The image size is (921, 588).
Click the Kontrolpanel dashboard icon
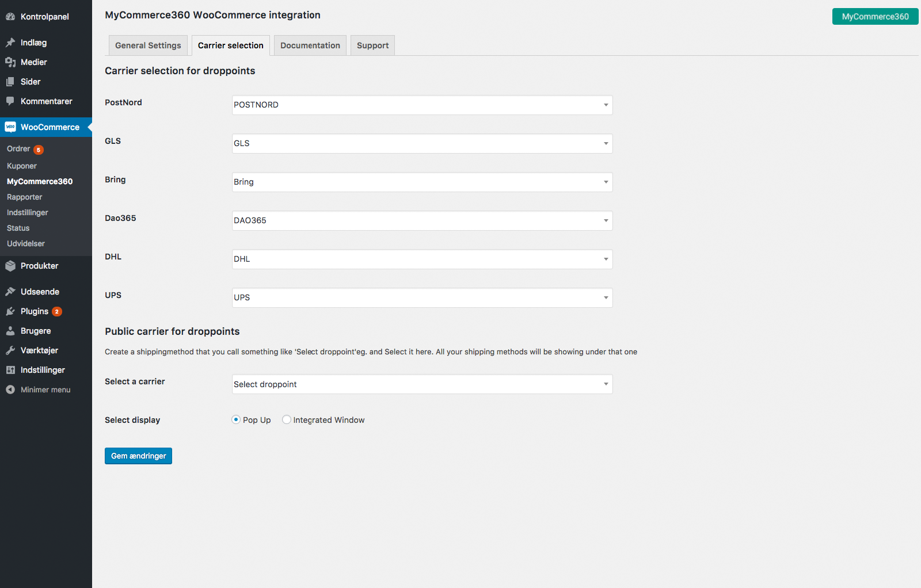(10, 17)
